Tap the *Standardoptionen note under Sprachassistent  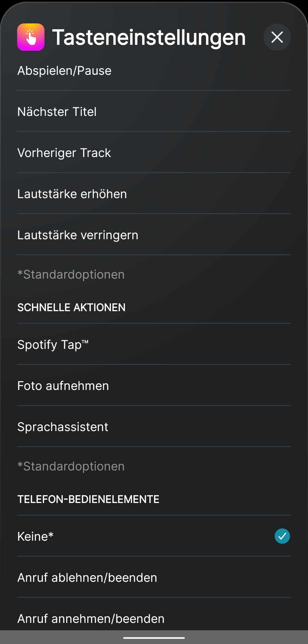71,466
